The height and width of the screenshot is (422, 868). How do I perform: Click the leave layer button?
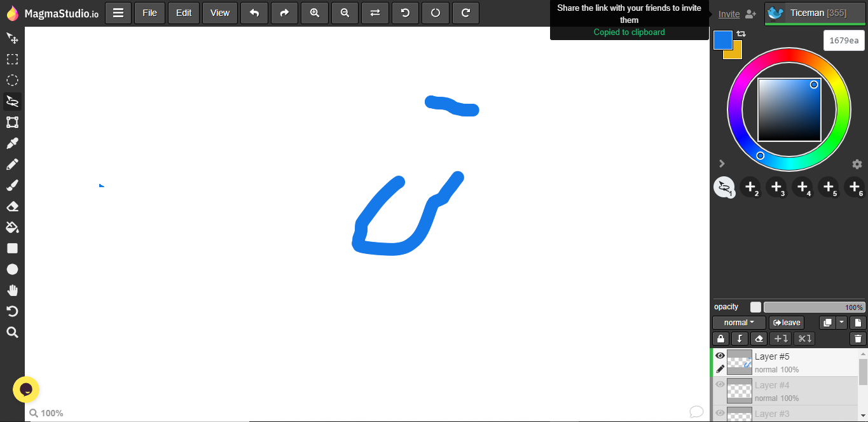[787, 323]
